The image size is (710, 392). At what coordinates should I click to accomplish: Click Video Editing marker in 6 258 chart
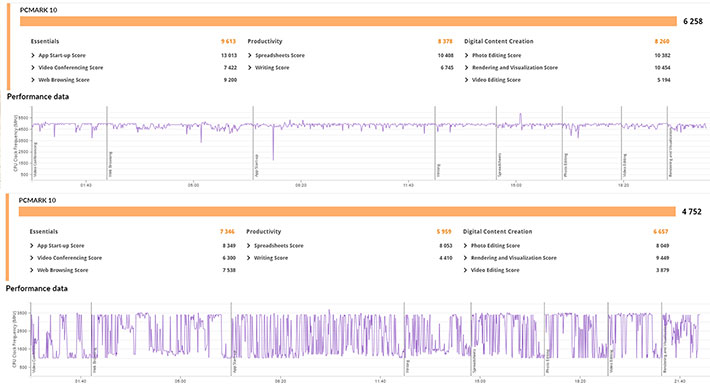624,165
